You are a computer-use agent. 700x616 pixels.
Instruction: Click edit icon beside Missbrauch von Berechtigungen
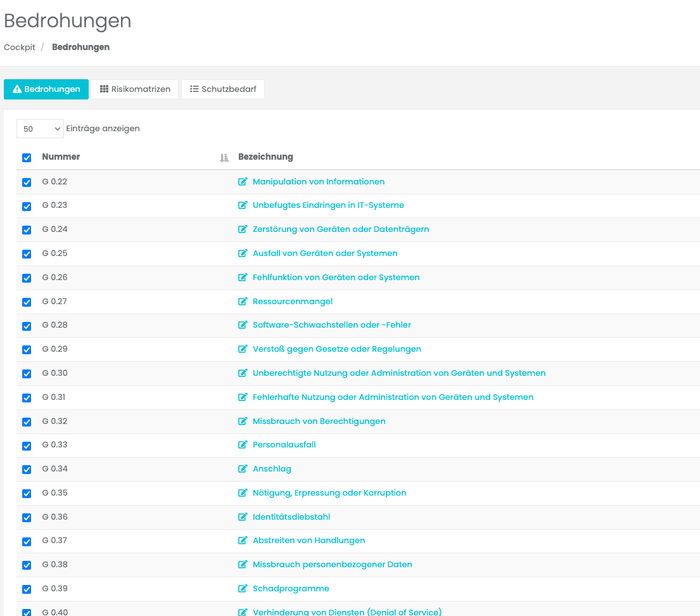pyautogui.click(x=243, y=421)
